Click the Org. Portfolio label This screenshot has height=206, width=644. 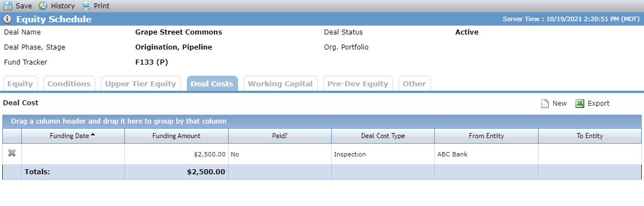346,47
